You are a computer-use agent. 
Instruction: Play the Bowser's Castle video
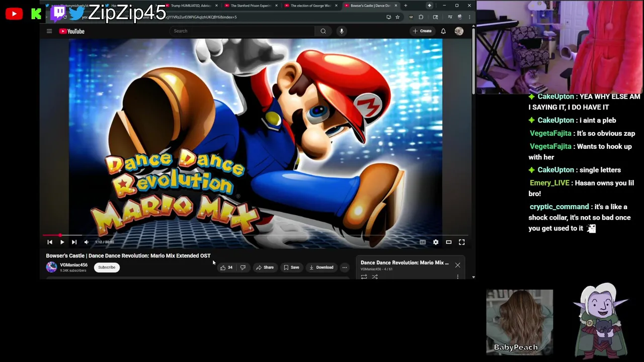point(62,242)
